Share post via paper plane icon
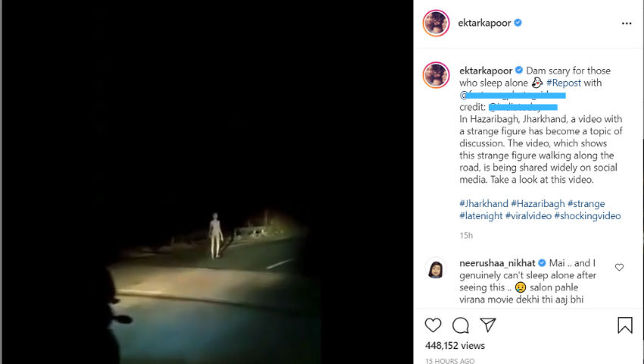644x364 pixels. pyautogui.click(x=488, y=325)
